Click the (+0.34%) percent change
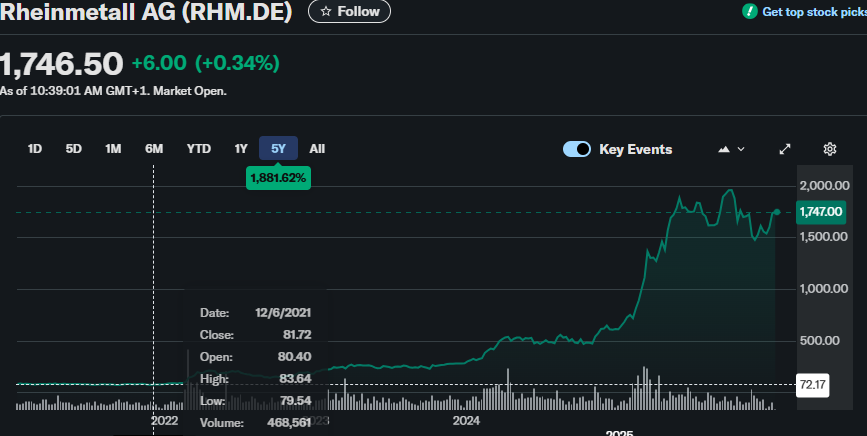This screenshot has height=436, width=867. click(237, 63)
